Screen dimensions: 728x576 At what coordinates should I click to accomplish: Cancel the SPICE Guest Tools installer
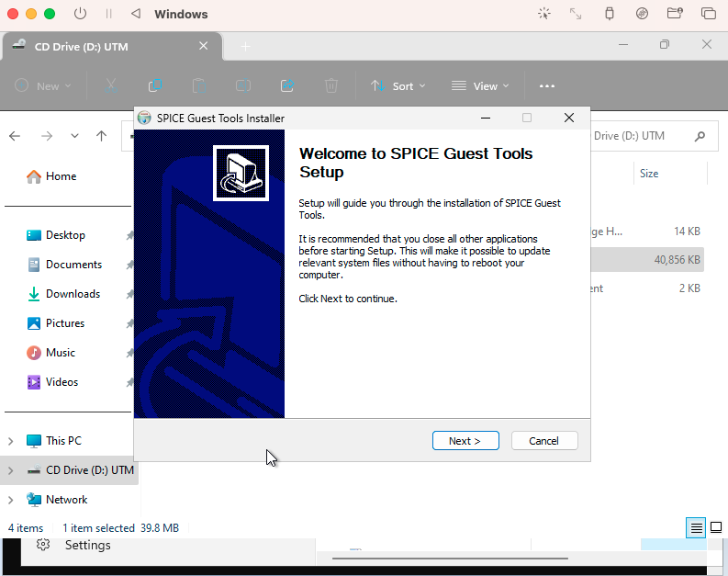tap(544, 440)
